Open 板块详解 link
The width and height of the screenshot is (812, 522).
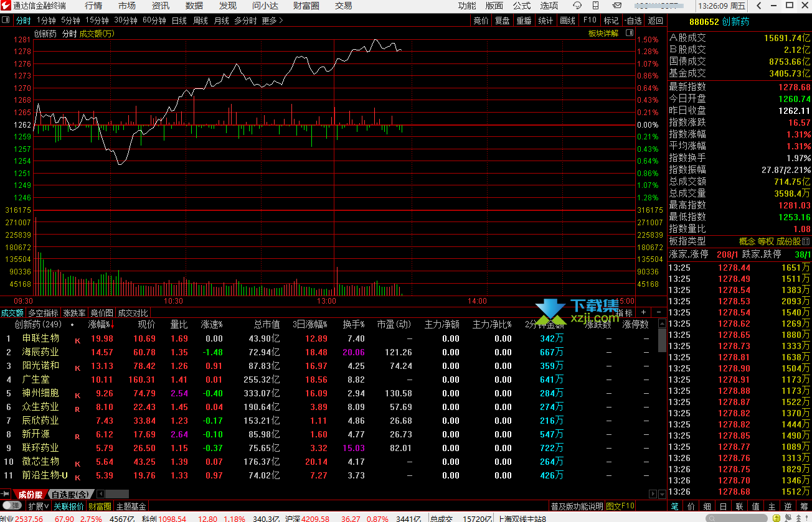click(x=603, y=34)
